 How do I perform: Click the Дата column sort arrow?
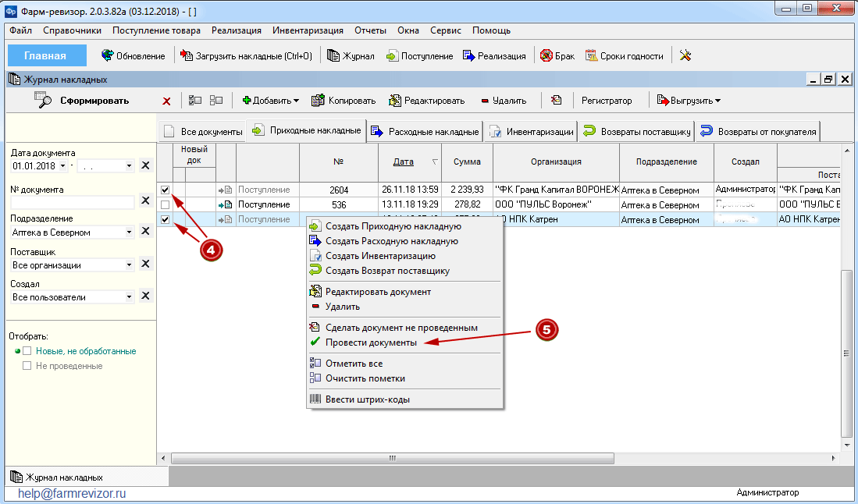[435, 161]
